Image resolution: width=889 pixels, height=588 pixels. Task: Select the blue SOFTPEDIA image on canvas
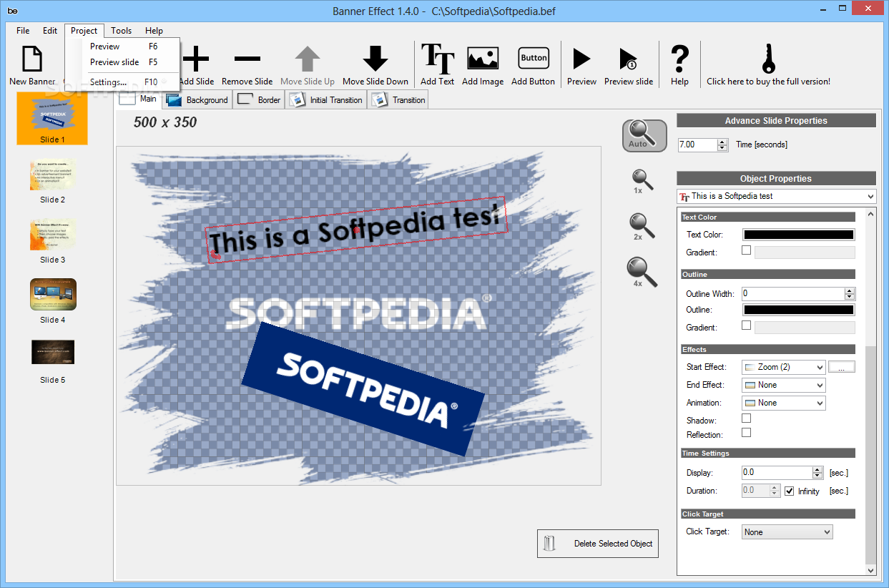point(363,388)
